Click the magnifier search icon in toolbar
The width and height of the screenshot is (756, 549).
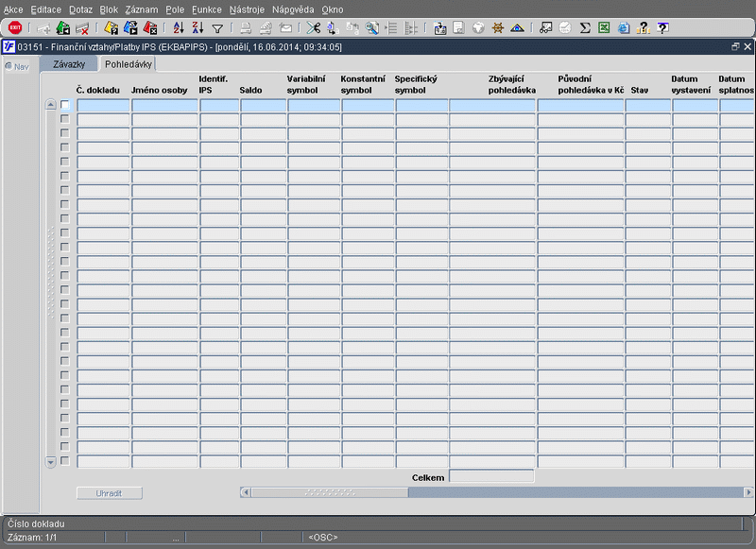pos(371,28)
